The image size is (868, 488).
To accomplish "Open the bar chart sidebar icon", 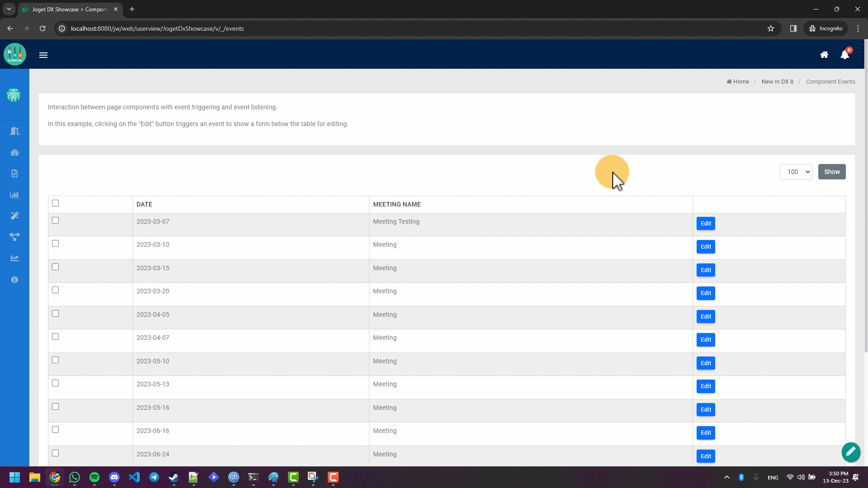I will pyautogui.click(x=14, y=195).
